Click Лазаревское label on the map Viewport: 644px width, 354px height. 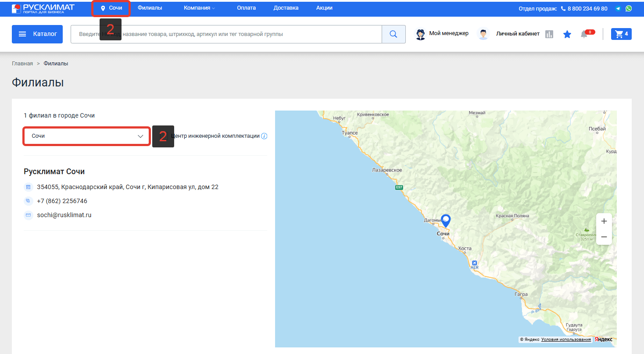click(x=387, y=170)
